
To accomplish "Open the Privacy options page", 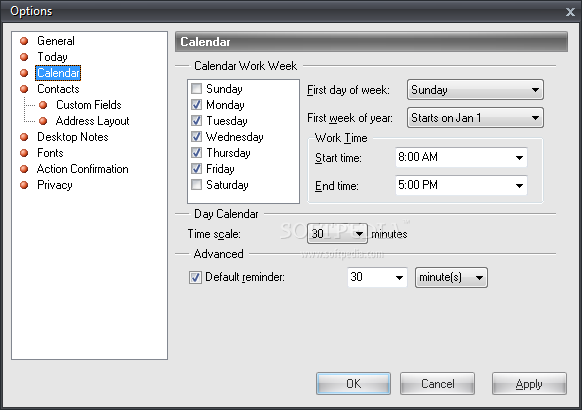I will [55, 185].
